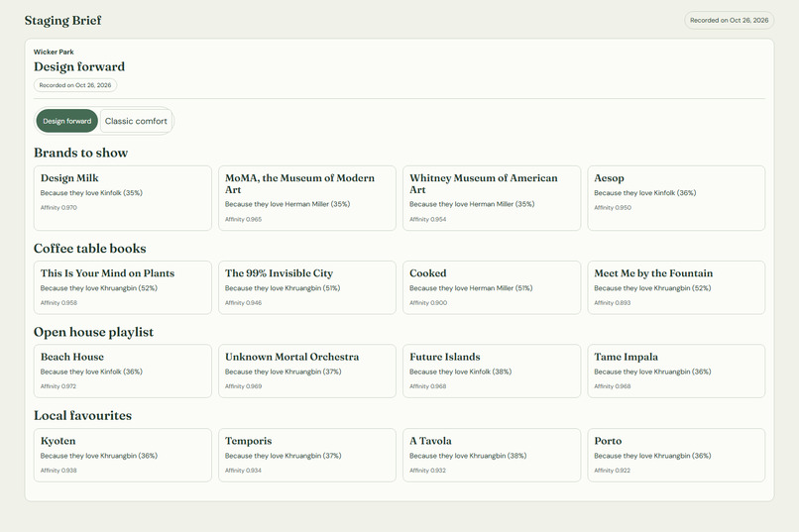Click the Recorded badge under Design forward title
The image size is (799, 532).
pos(75,85)
